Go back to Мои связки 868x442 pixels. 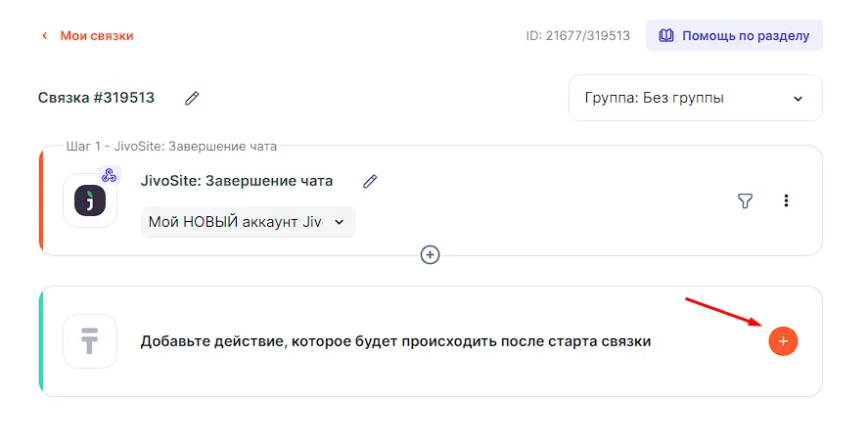coord(96,36)
